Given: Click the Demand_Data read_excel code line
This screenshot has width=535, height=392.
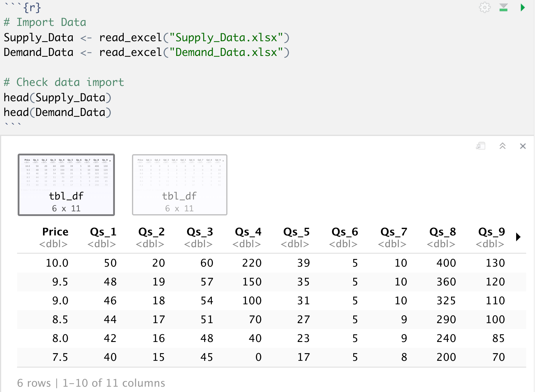Looking at the screenshot, I should [x=147, y=52].
